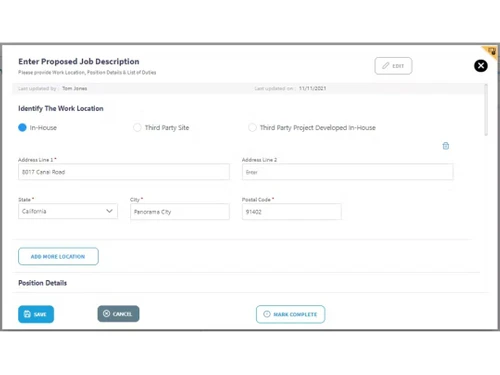
Task: Click the Postal Code field 91402
Action: (291, 212)
